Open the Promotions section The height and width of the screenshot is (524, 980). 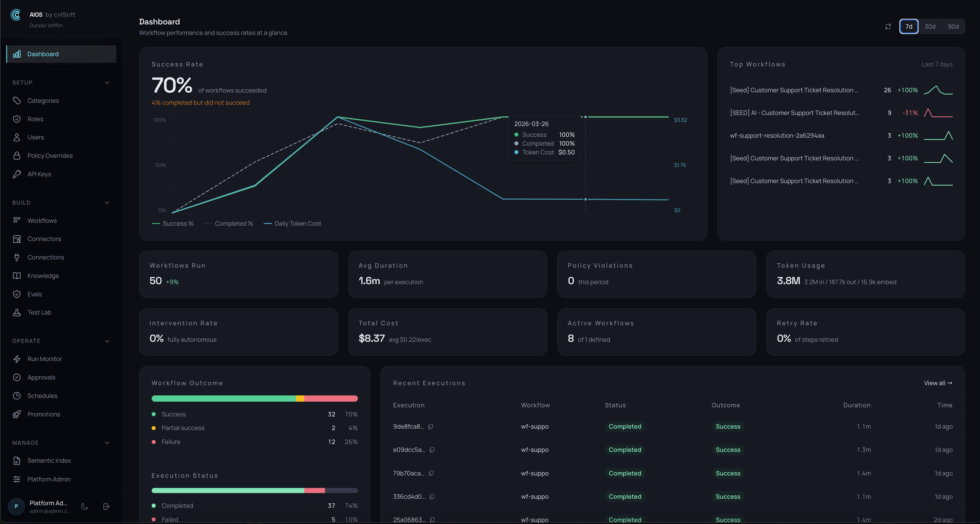(44, 414)
